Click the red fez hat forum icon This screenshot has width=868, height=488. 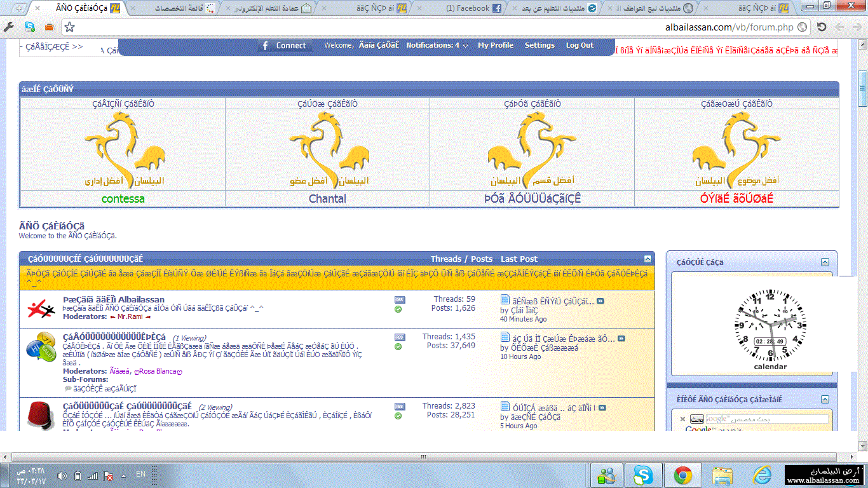[39, 415]
